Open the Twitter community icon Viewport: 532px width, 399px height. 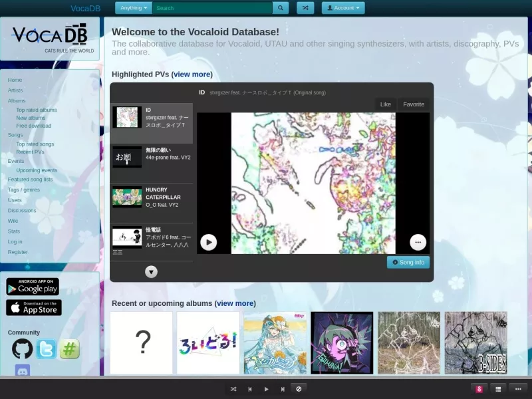(46, 348)
